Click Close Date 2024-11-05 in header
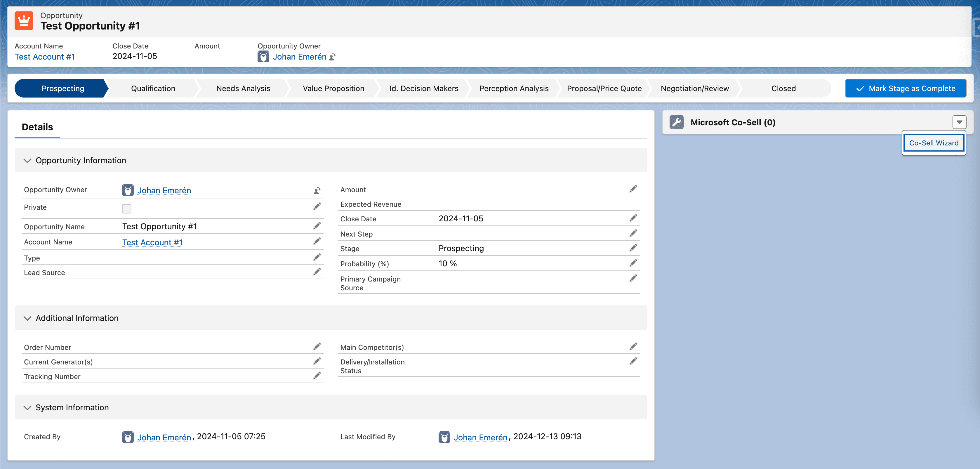This screenshot has height=469, width=980. pyautogui.click(x=135, y=56)
